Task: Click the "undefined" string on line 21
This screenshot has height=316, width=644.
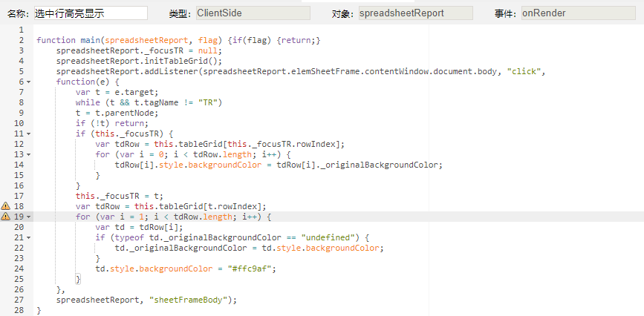Action: point(330,237)
